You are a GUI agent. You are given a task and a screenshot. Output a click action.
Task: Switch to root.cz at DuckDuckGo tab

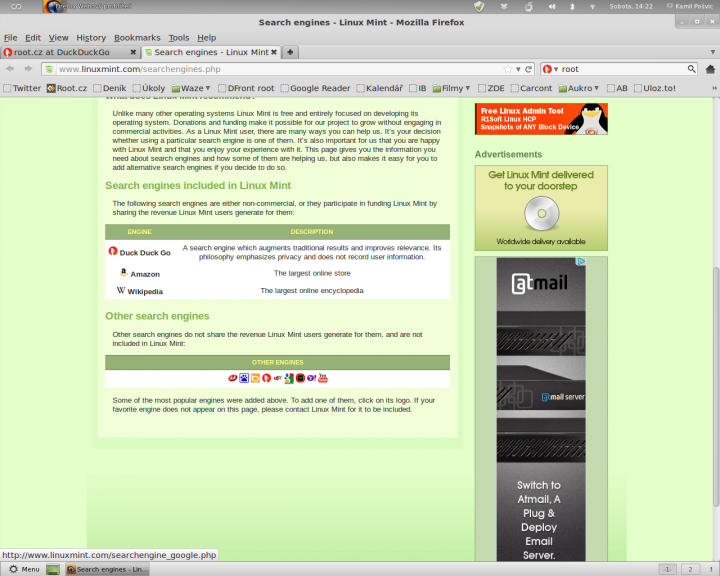[70, 52]
